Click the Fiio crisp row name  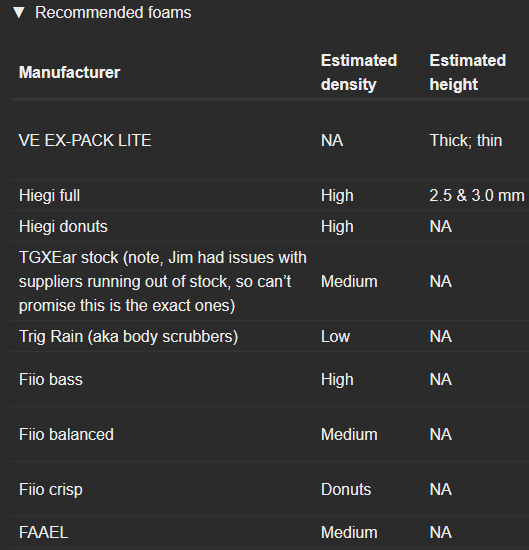coord(51,490)
